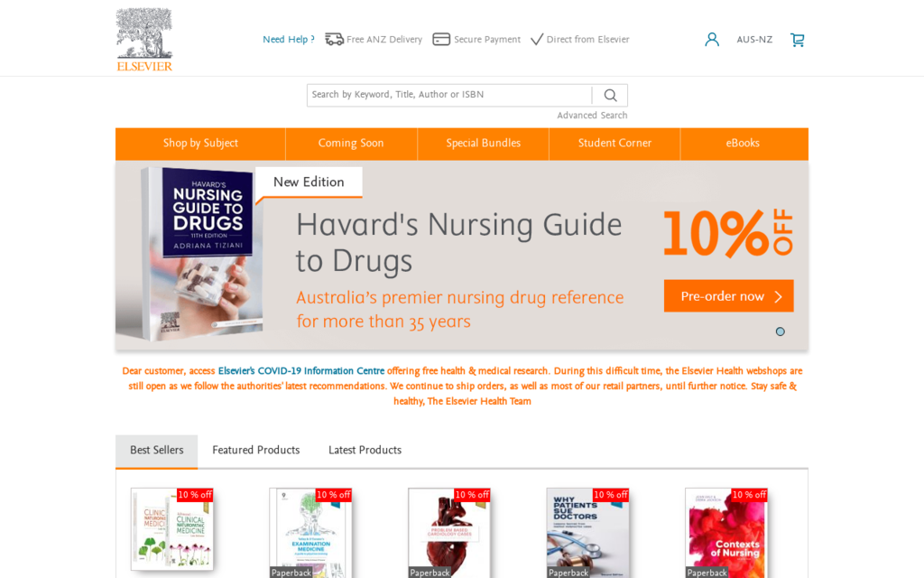
Task: Click the Elsevier tree logo
Action: [x=144, y=40]
